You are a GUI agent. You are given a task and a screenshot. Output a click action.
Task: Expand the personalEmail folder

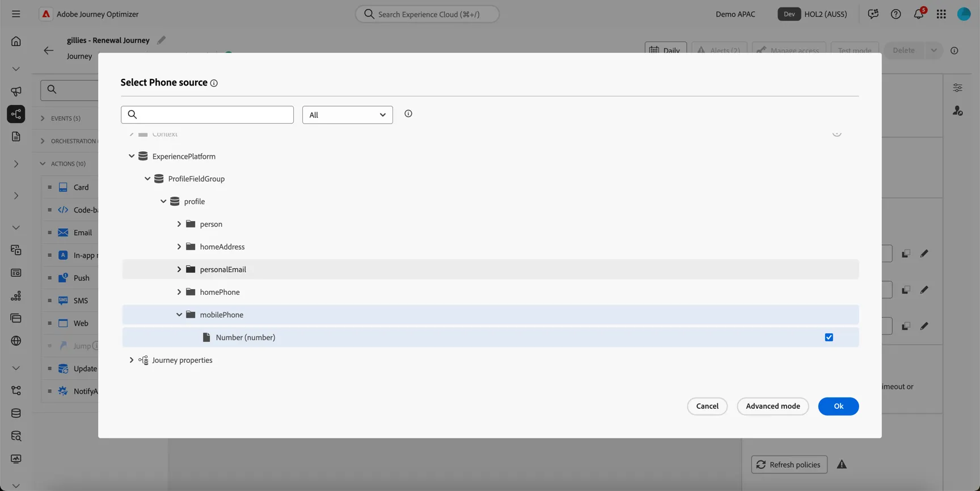coord(179,269)
